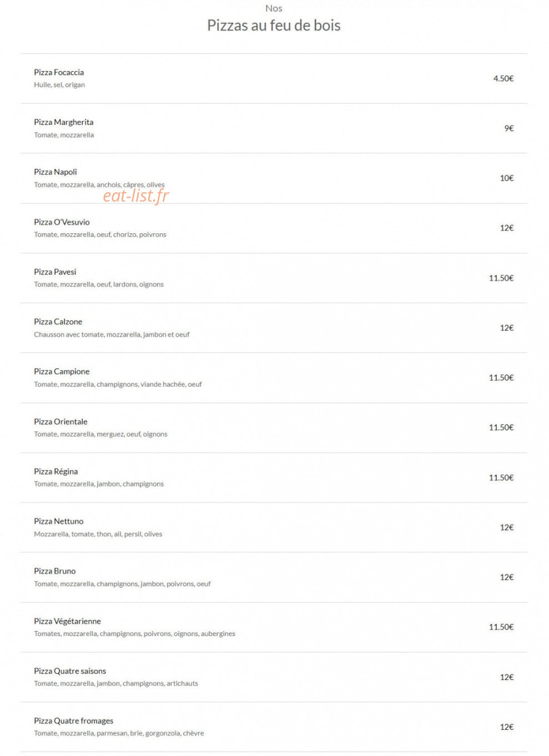Click the Pizza Napoli title

tap(56, 172)
